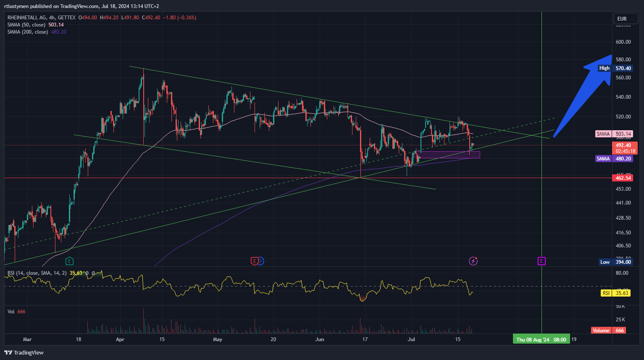Click the 560.00 price axis value
The height and width of the screenshot is (360, 644).
623,78
